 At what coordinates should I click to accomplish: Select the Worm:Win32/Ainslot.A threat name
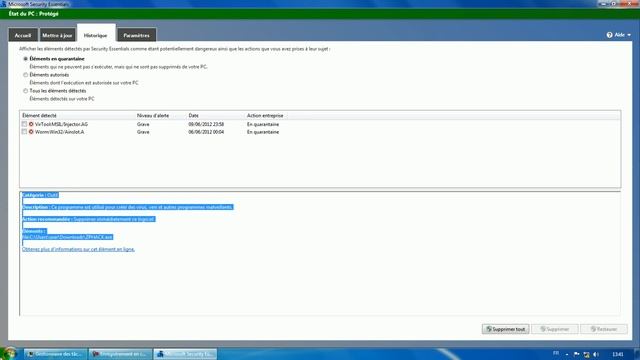pos(60,132)
